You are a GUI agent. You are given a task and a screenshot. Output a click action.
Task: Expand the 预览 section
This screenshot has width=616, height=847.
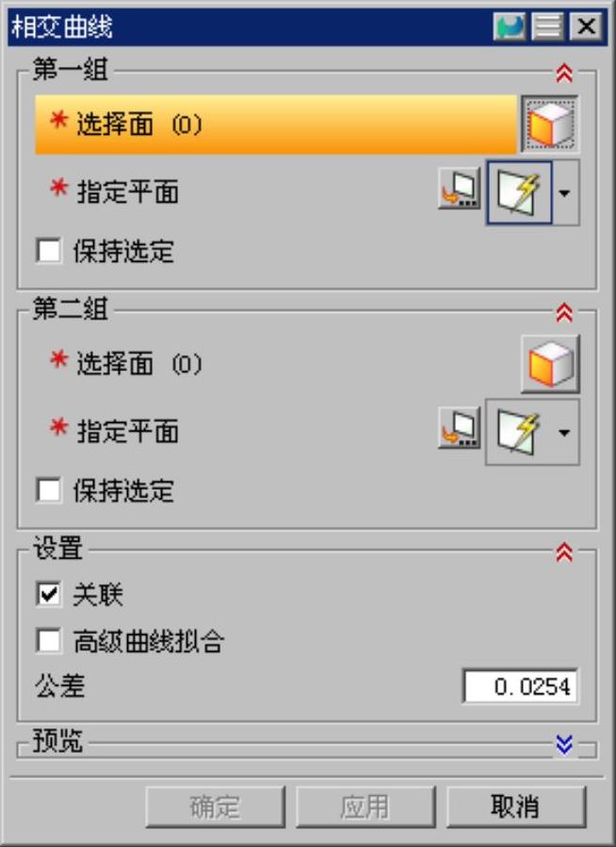pyautogui.click(x=564, y=745)
